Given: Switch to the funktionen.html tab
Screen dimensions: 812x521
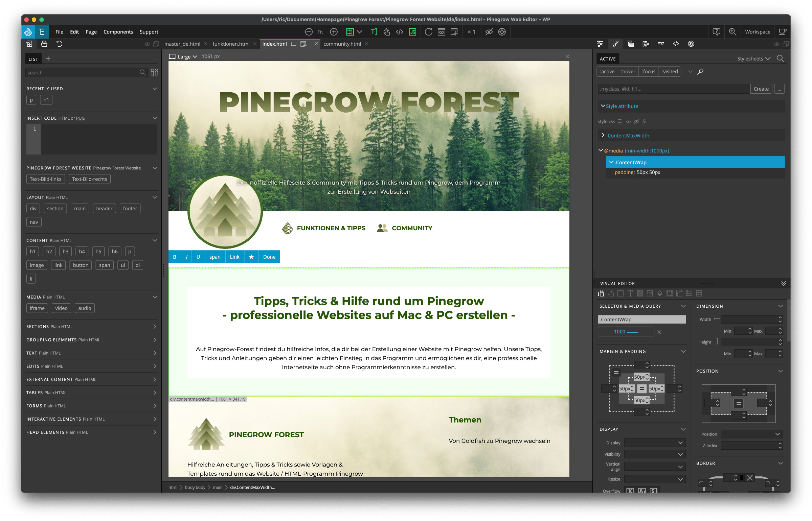Looking at the screenshot, I should point(231,44).
